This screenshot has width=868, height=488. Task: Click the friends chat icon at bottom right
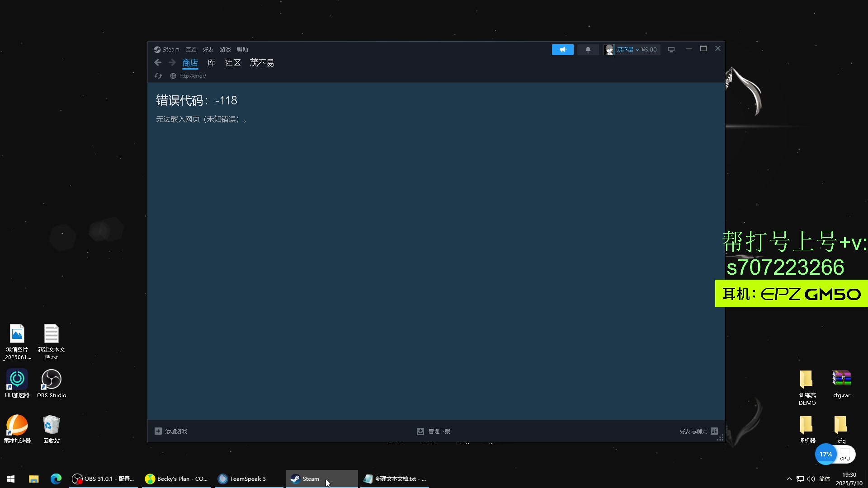pos(714,432)
